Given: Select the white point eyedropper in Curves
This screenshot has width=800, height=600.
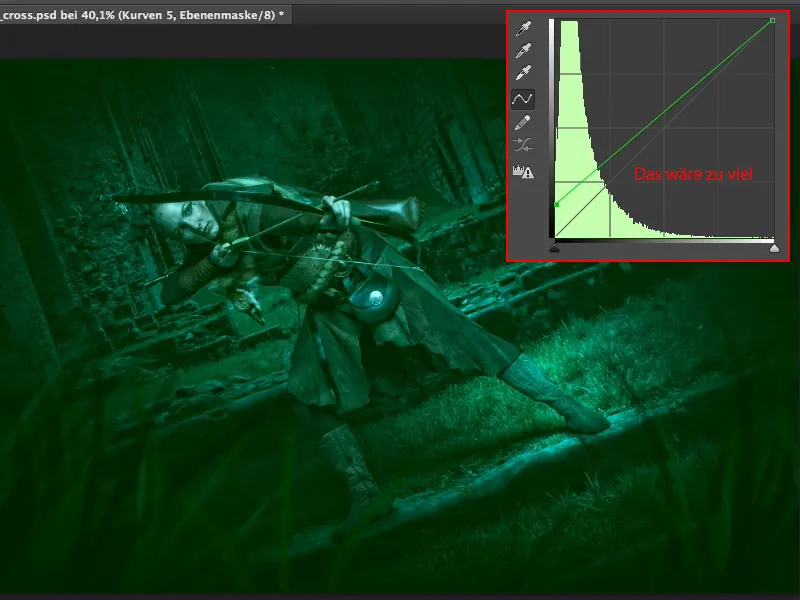Looking at the screenshot, I should (x=523, y=73).
